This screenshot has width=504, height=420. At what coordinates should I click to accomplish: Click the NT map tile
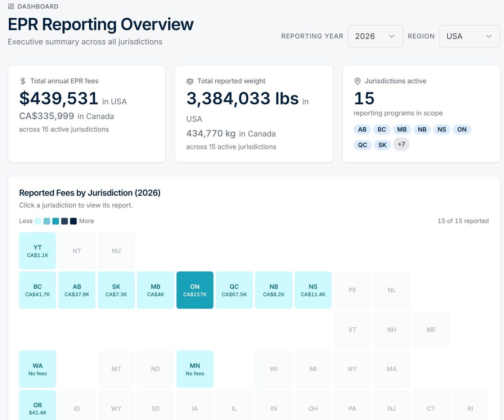point(77,251)
